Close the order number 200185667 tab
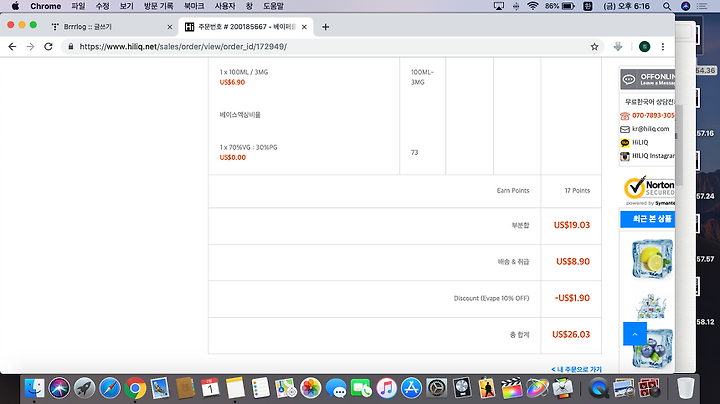The height and width of the screenshot is (404, 720). coord(304,27)
